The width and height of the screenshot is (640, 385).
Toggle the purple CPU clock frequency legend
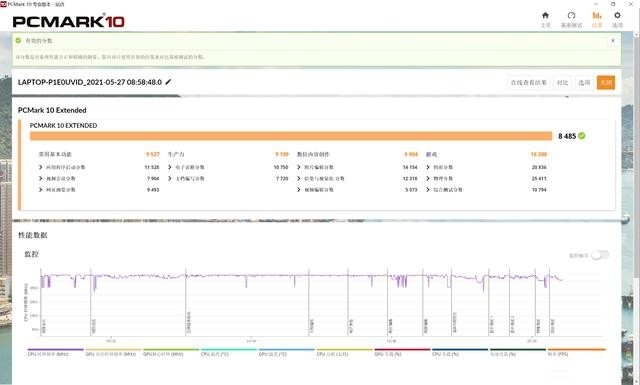click(56, 352)
